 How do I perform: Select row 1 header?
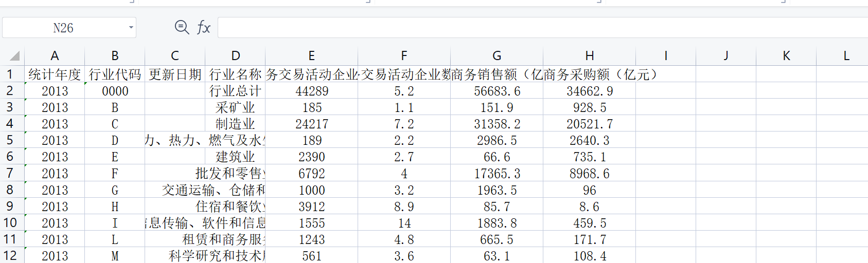10,74
